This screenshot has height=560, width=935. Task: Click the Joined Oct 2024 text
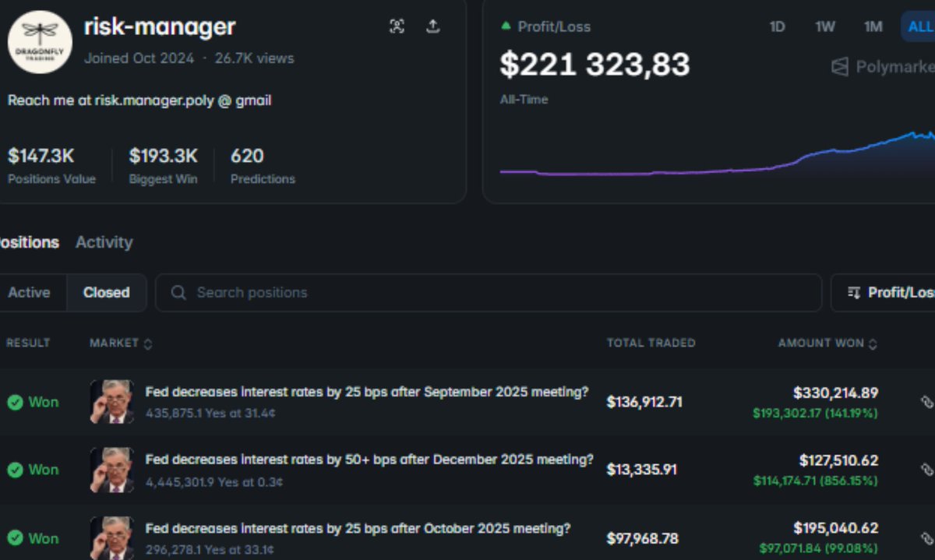coord(139,58)
